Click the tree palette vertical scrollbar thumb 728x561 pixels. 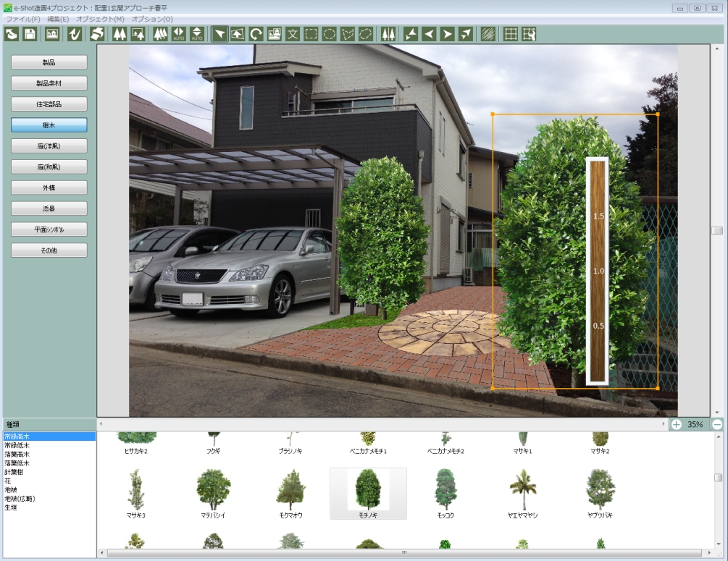tap(718, 478)
